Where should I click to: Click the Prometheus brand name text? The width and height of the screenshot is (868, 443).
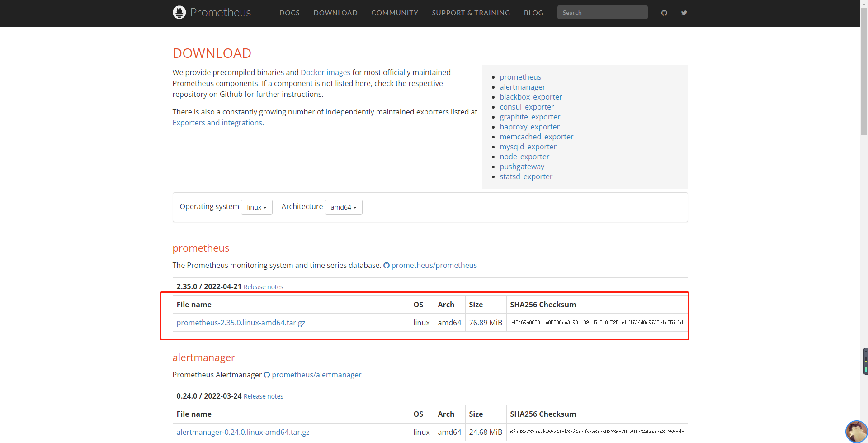221,12
